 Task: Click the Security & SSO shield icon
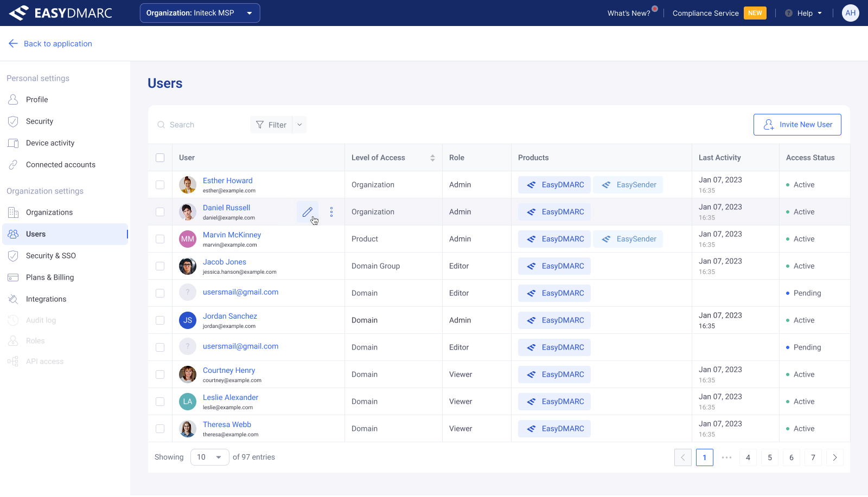click(13, 256)
